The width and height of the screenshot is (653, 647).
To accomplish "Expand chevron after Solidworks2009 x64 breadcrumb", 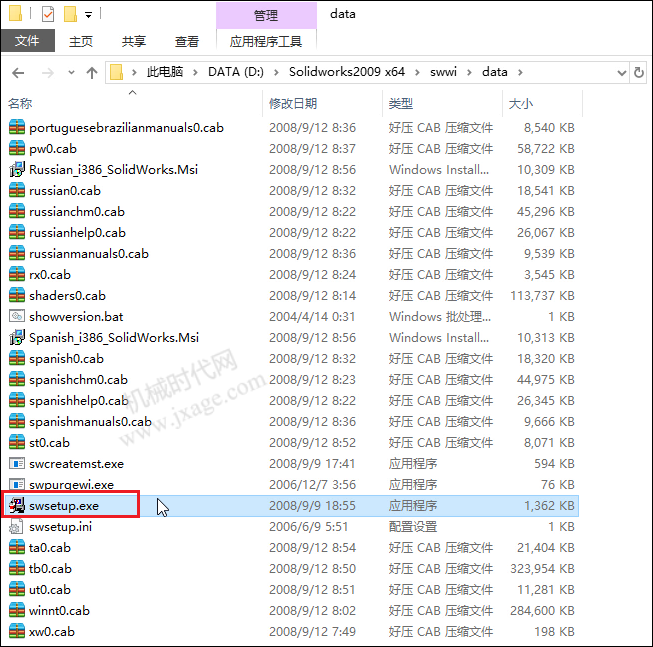I will tap(417, 72).
